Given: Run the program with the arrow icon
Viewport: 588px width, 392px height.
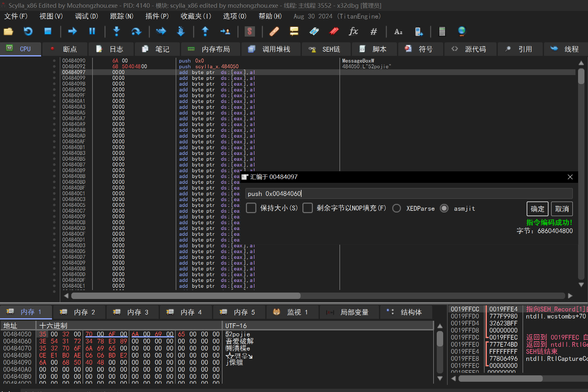Looking at the screenshot, I should [x=73, y=31].
